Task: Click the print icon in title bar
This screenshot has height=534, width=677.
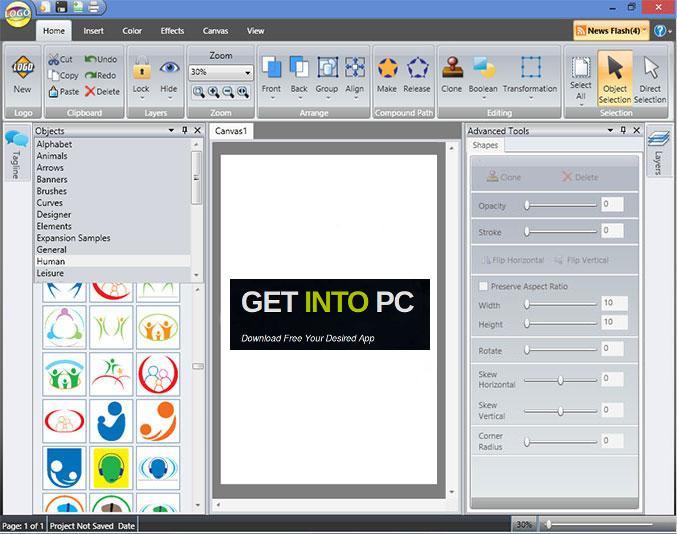Action: pos(93,6)
